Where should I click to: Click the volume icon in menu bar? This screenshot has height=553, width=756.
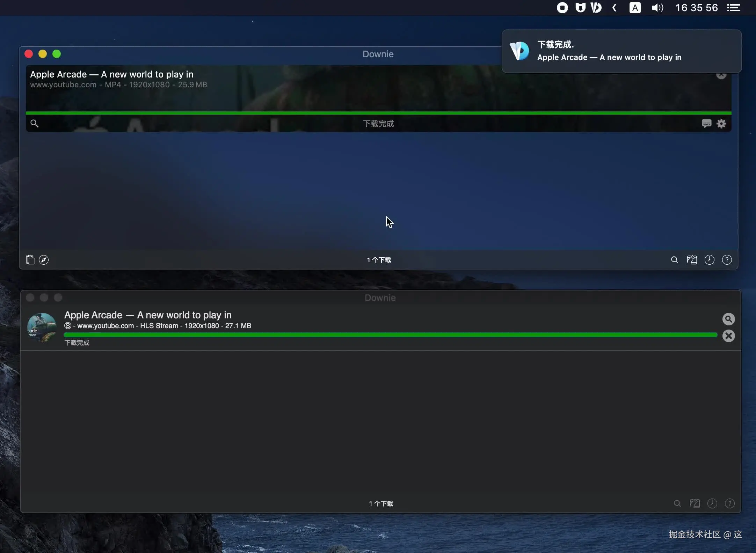tap(657, 8)
